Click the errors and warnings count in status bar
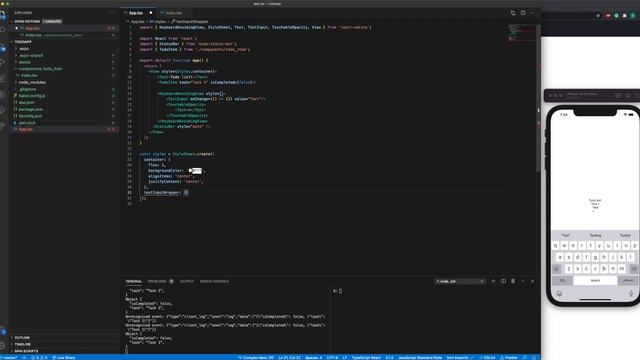 (40, 358)
